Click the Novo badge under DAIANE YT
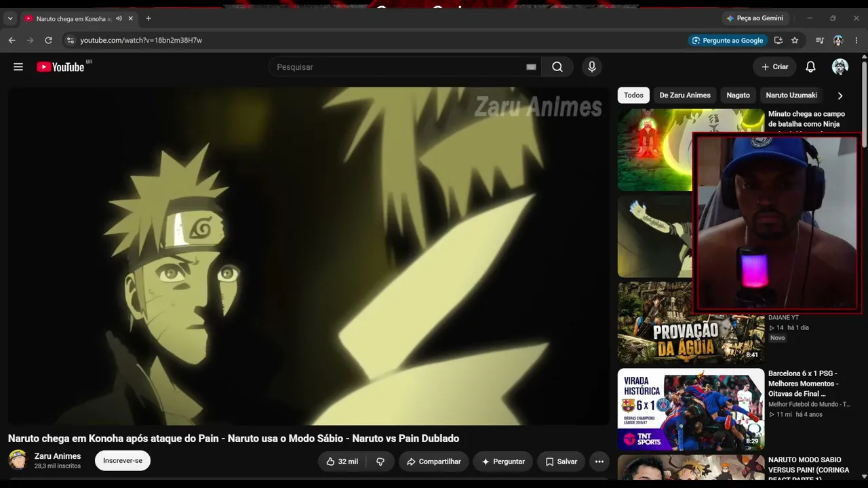868x488 pixels. tap(777, 338)
